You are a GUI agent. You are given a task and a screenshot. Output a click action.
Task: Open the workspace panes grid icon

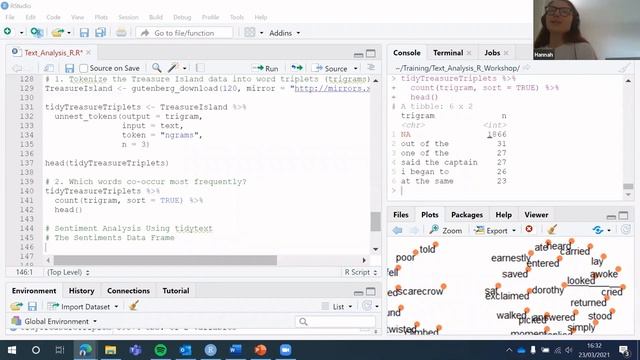click(x=249, y=32)
